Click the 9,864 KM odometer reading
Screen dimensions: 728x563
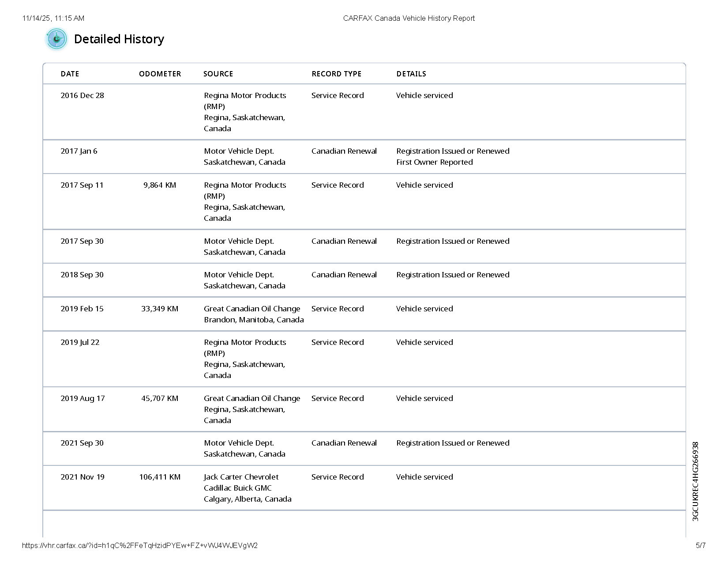[159, 185]
